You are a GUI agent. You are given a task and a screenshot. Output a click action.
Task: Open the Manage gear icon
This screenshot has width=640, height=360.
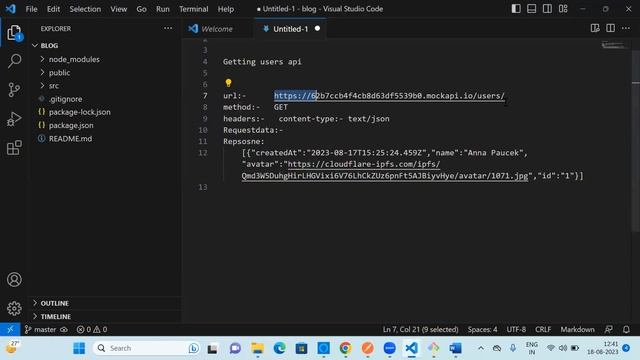(x=14, y=308)
